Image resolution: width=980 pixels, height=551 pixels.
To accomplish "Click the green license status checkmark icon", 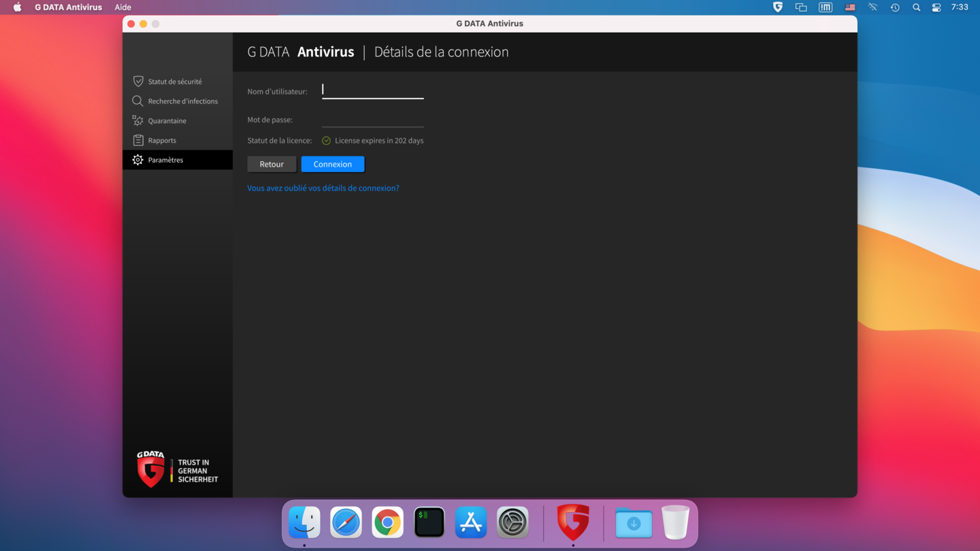I will click(326, 141).
